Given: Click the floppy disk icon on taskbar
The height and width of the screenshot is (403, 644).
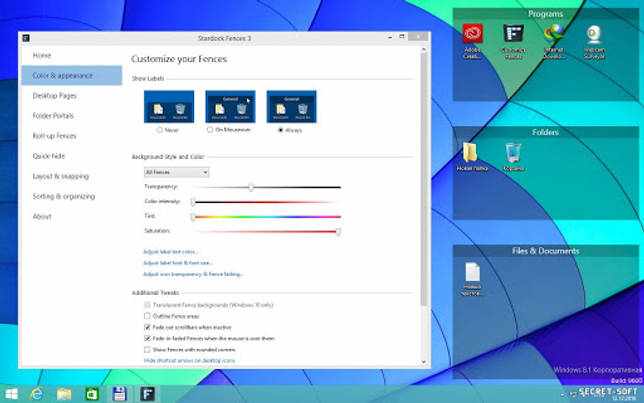Looking at the screenshot, I should pos(120,394).
